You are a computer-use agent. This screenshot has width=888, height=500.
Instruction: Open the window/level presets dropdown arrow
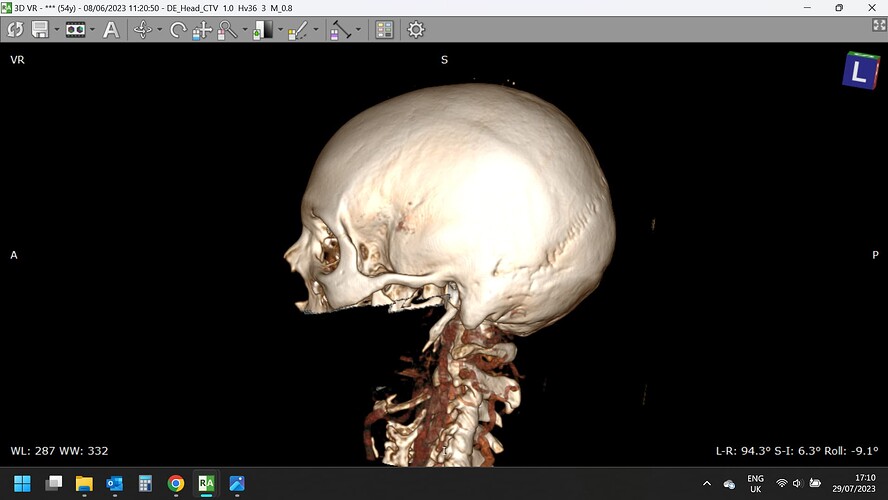point(280,29)
